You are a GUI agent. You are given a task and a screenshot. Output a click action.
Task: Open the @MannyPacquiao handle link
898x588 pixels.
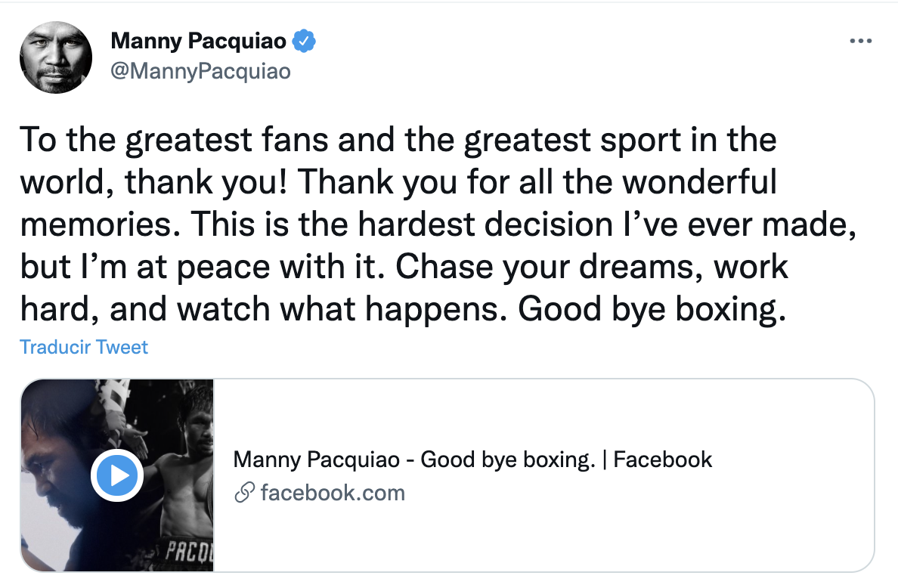(200, 71)
